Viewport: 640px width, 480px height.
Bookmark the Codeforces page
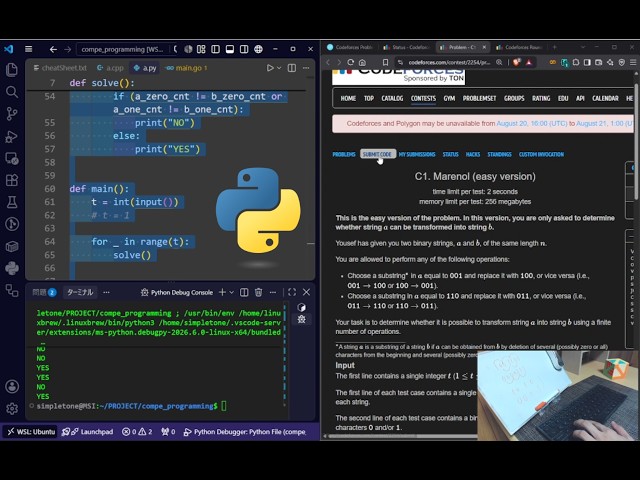pos(385,62)
